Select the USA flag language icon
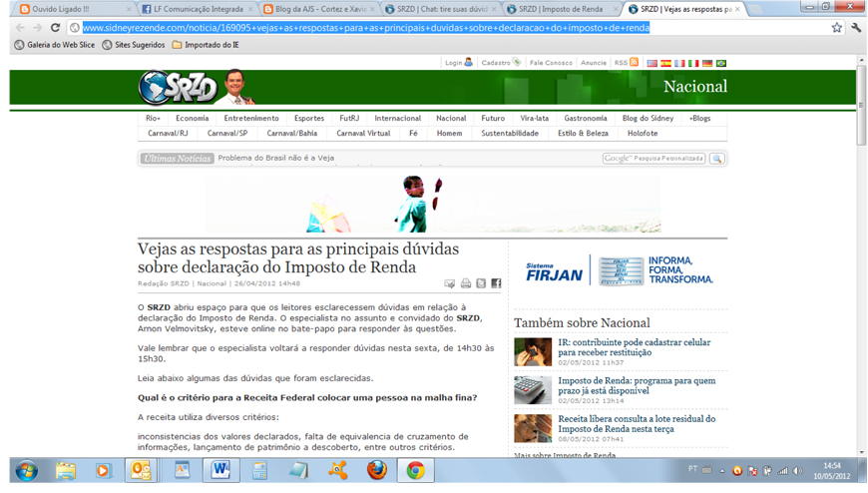Image resolution: width=868 pixels, height=493 pixels. click(652, 63)
